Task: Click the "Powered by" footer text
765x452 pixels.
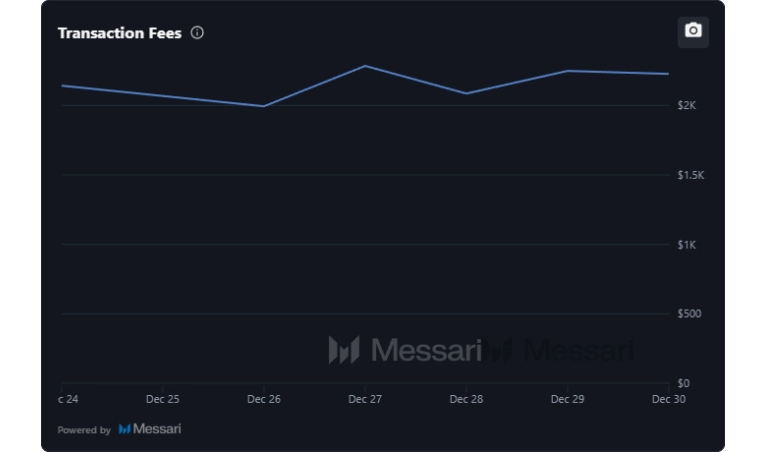Action: coord(84,430)
